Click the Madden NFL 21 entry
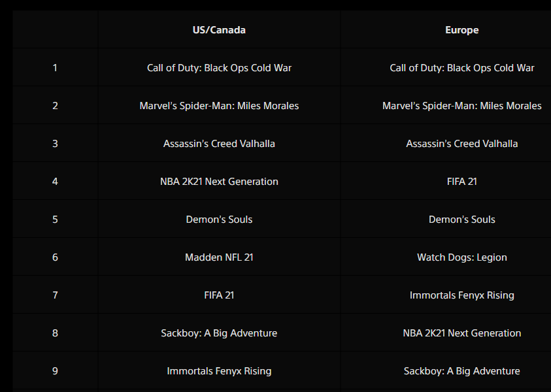This screenshot has width=551, height=392. (219, 257)
